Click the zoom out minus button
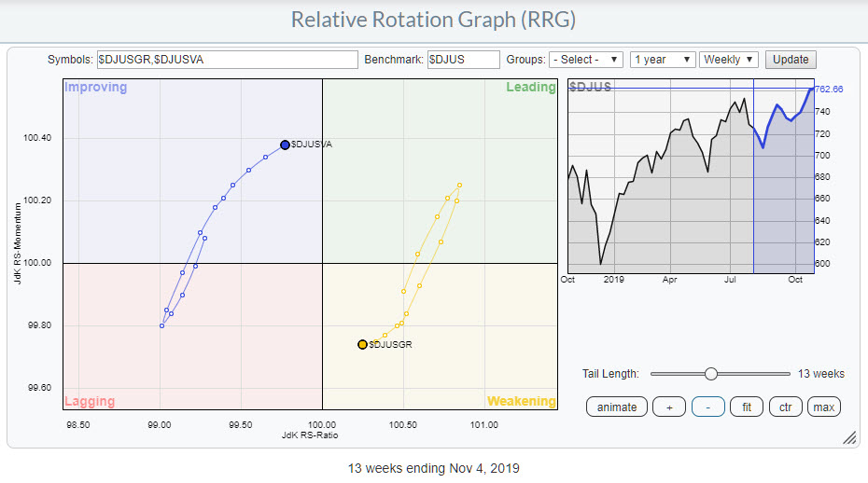This screenshot has width=868, height=483. pos(708,407)
